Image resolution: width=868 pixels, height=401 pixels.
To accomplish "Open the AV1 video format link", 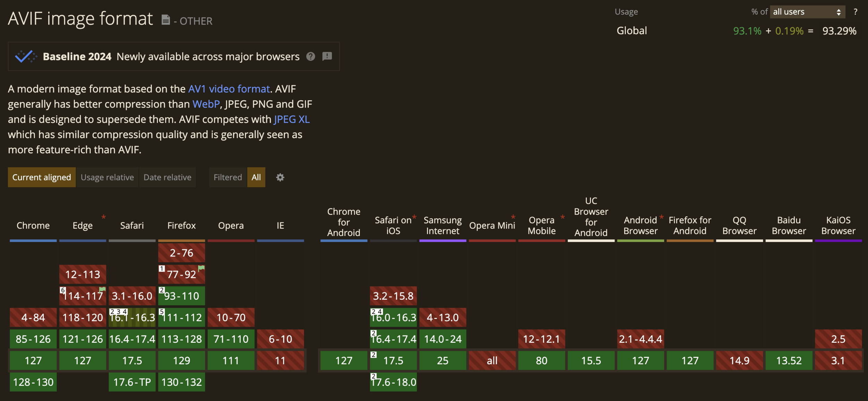I will click(x=229, y=89).
